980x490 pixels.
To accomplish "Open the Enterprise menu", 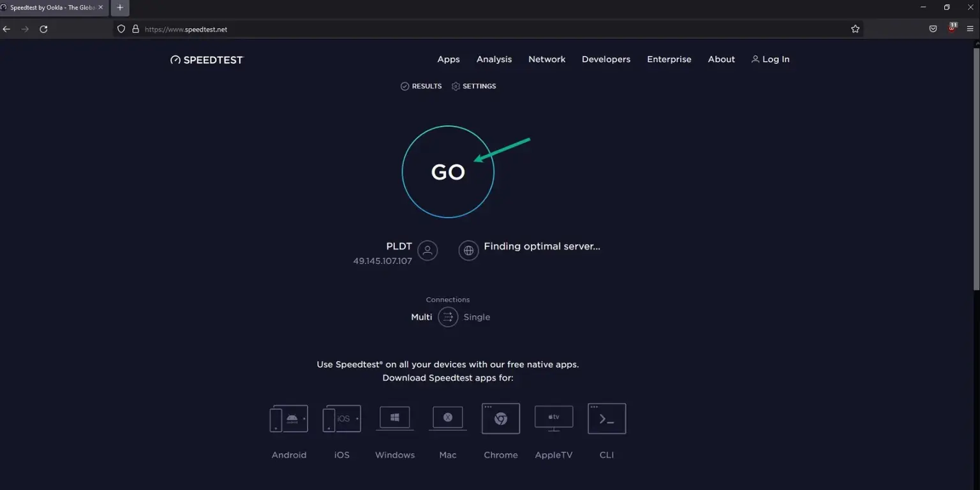I will tap(669, 59).
